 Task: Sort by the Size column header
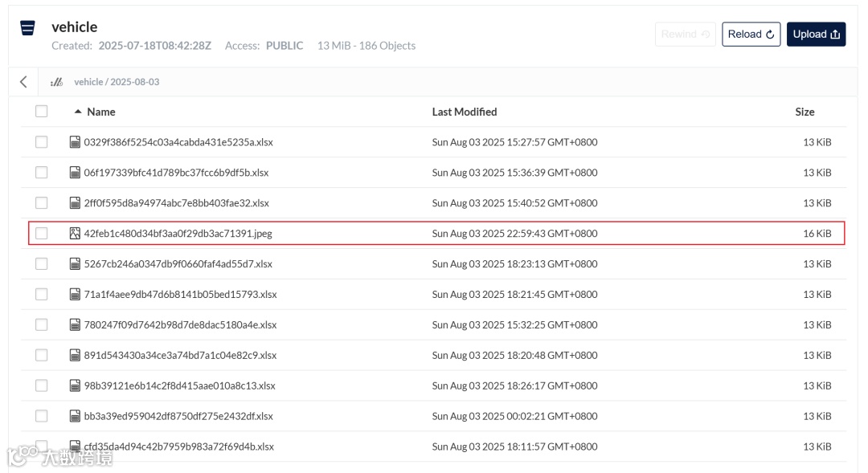805,112
